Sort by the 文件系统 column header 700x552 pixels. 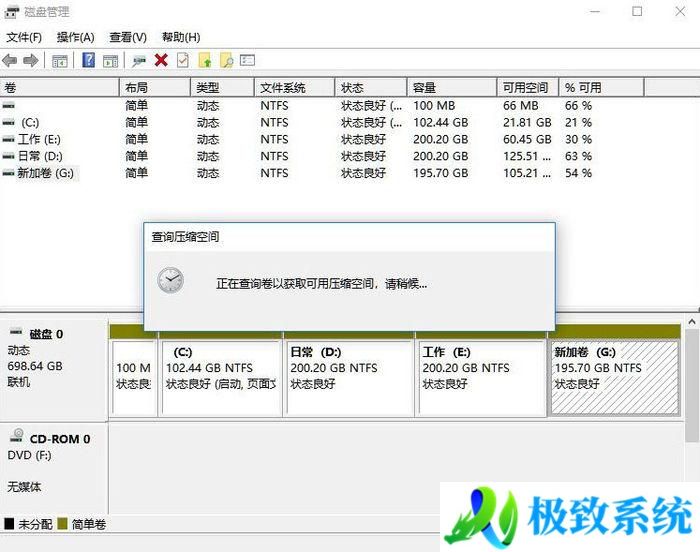click(295, 88)
